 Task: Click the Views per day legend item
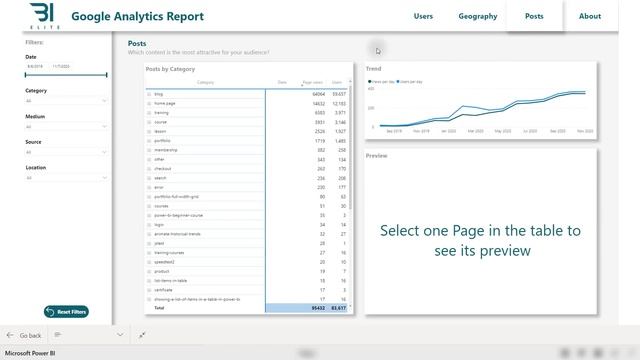(382, 82)
